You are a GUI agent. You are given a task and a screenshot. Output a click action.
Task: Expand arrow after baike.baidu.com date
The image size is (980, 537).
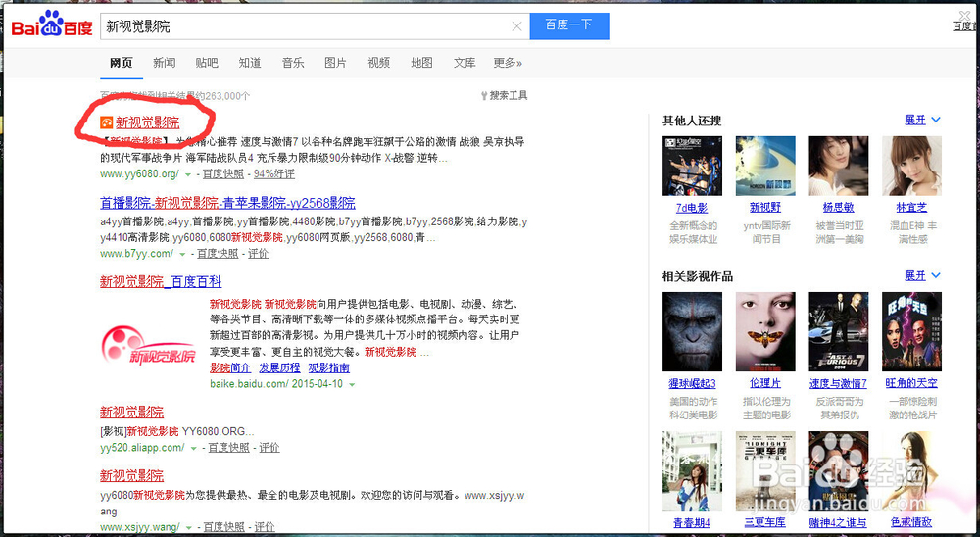pyautogui.click(x=352, y=384)
